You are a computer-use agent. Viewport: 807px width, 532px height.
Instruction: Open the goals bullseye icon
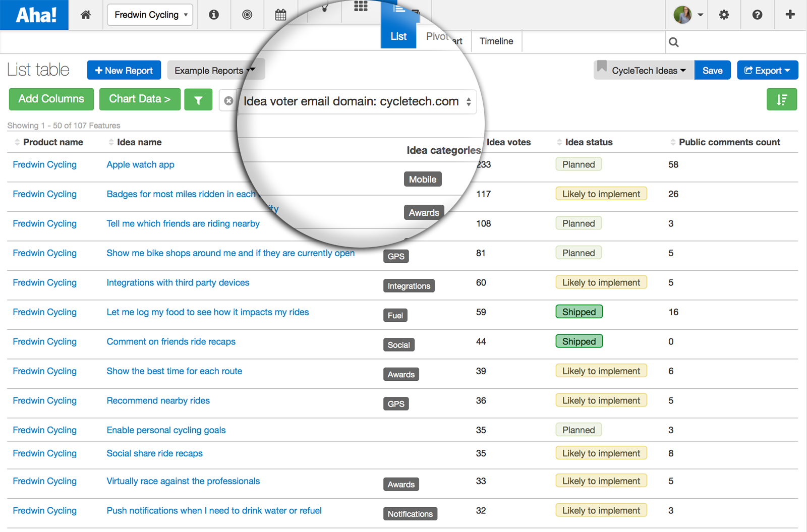(247, 15)
